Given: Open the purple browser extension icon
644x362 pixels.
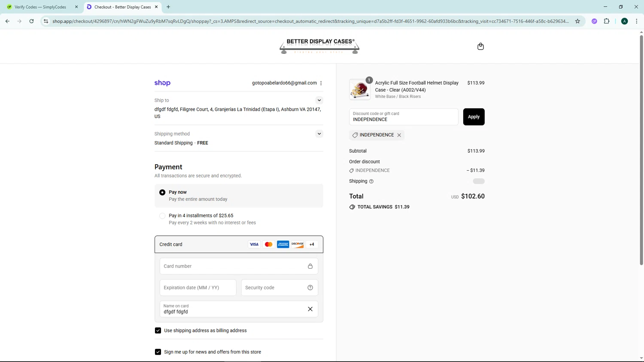Looking at the screenshot, I should pyautogui.click(x=594, y=21).
